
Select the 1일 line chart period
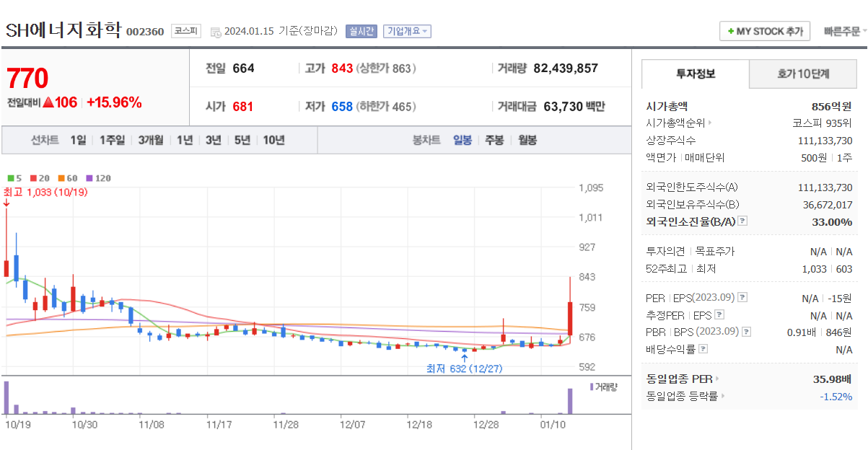(78, 140)
